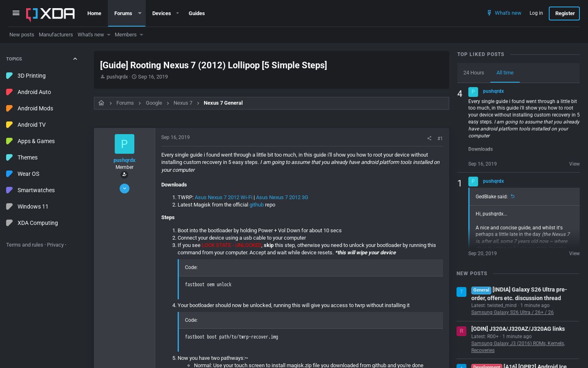
Task: Click the Register button
Action: click(x=565, y=13)
